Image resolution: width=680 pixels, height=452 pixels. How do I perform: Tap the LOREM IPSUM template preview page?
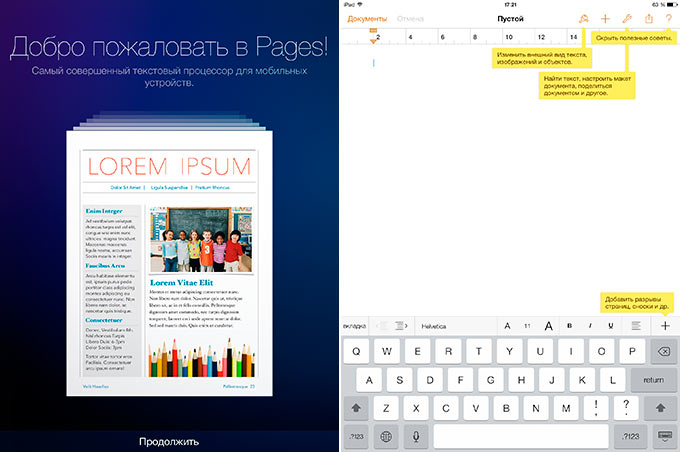pyautogui.click(x=170, y=263)
